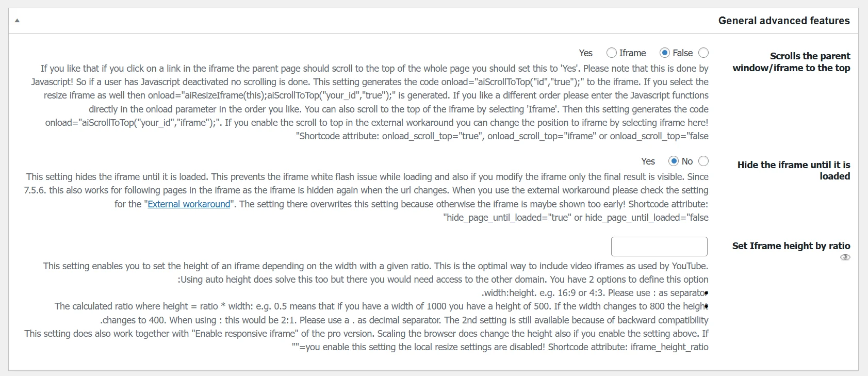Click the 'Hide the iframe until it is loaded' label
The image size is (868, 376).
coord(794,170)
